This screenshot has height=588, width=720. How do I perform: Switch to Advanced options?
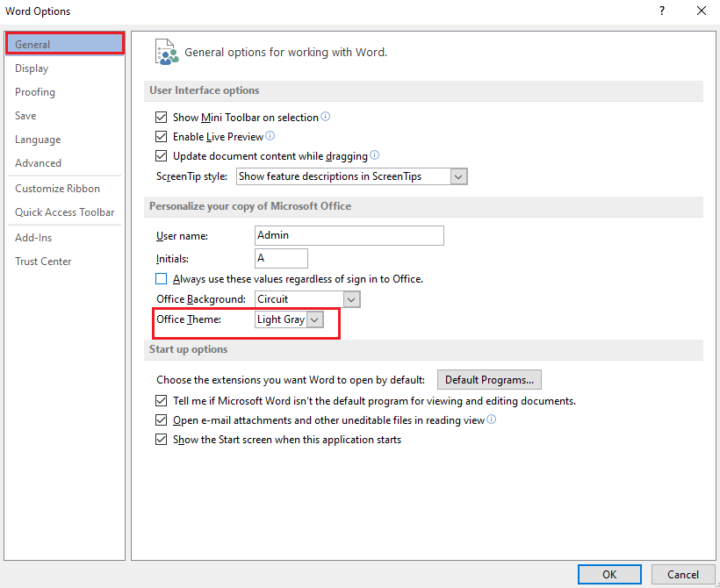click(65, 163)
